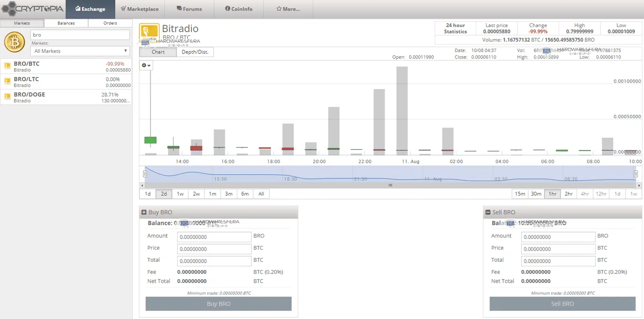The image size is (644, 319).
Task: Select the 12hr candle interval
Action: pyautogui.click(x=601, y=194)
